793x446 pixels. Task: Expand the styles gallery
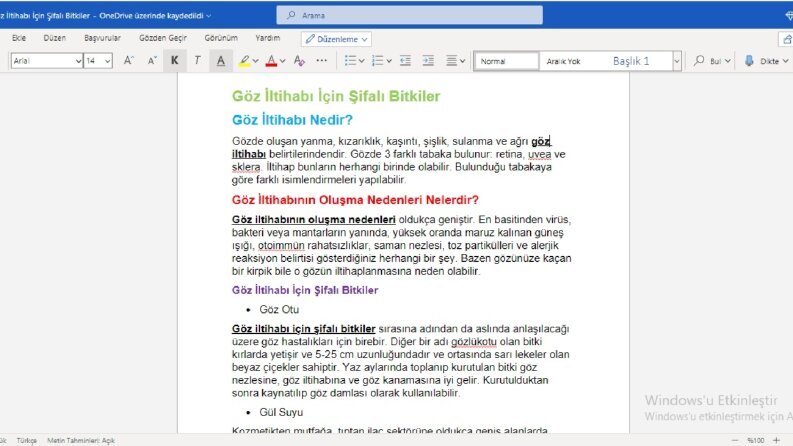pos(677,61)
